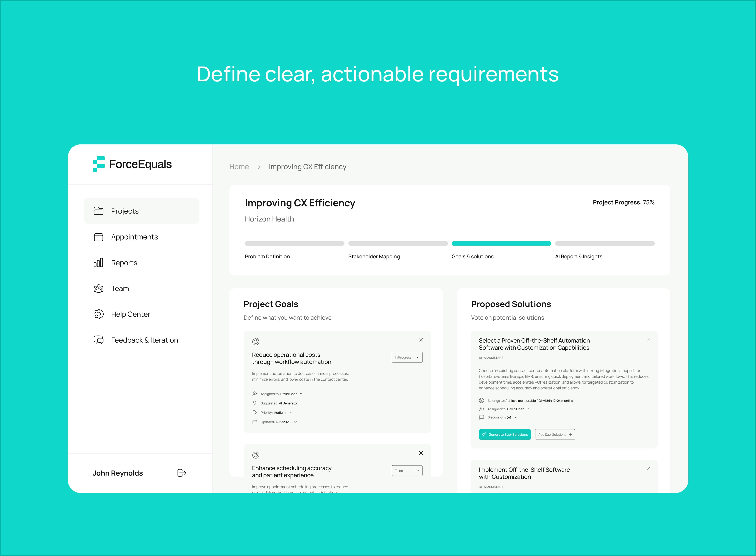Click the Select a Proven Off-the-Shelf solution title

tap(534, 344)
